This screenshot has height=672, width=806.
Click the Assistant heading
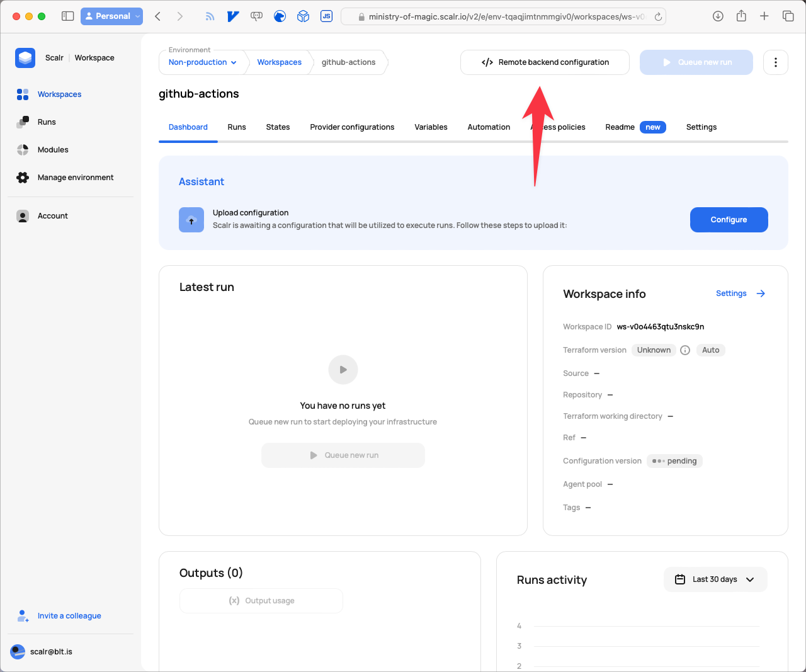click(201, 181)
